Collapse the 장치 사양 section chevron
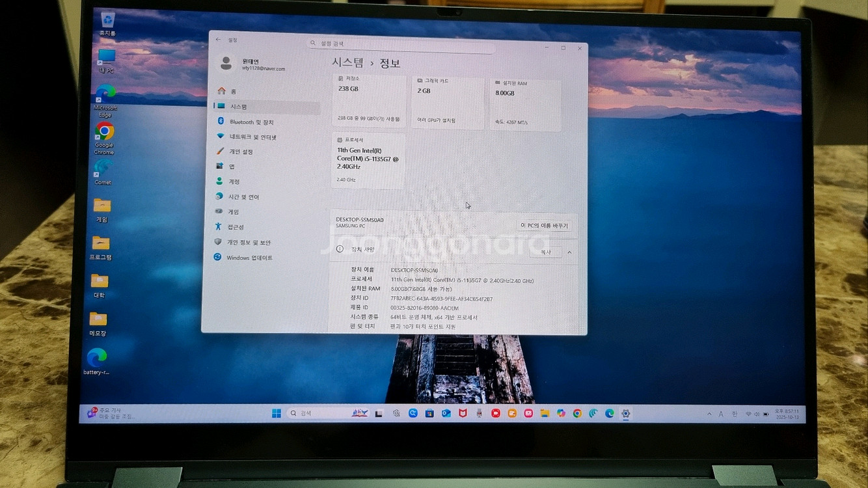Viewport: 868px width, 488px height. click(569, 252)
